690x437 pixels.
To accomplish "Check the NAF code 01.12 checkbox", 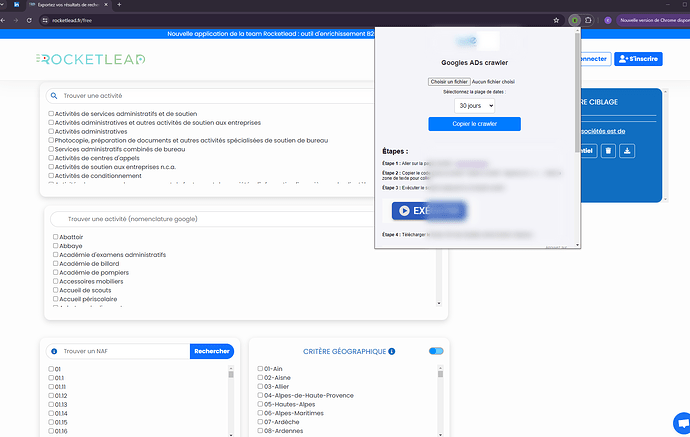I will point(51,396).
